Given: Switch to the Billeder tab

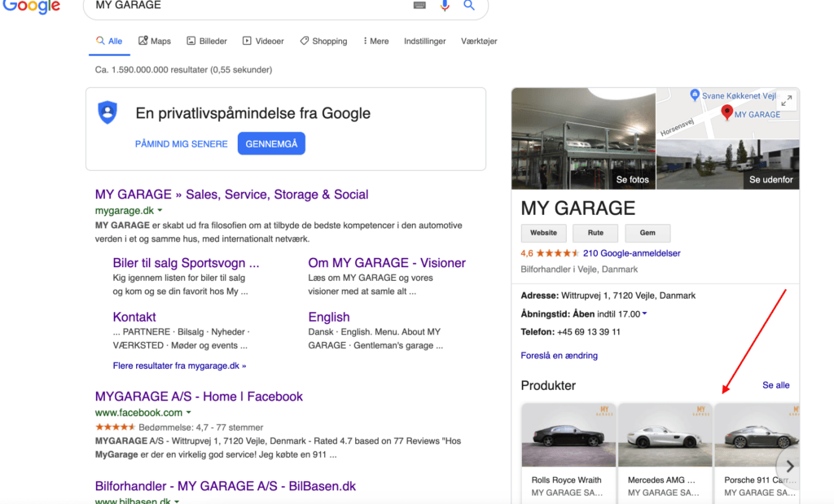Looking at the screenshot, I should [x=207, y=41].
